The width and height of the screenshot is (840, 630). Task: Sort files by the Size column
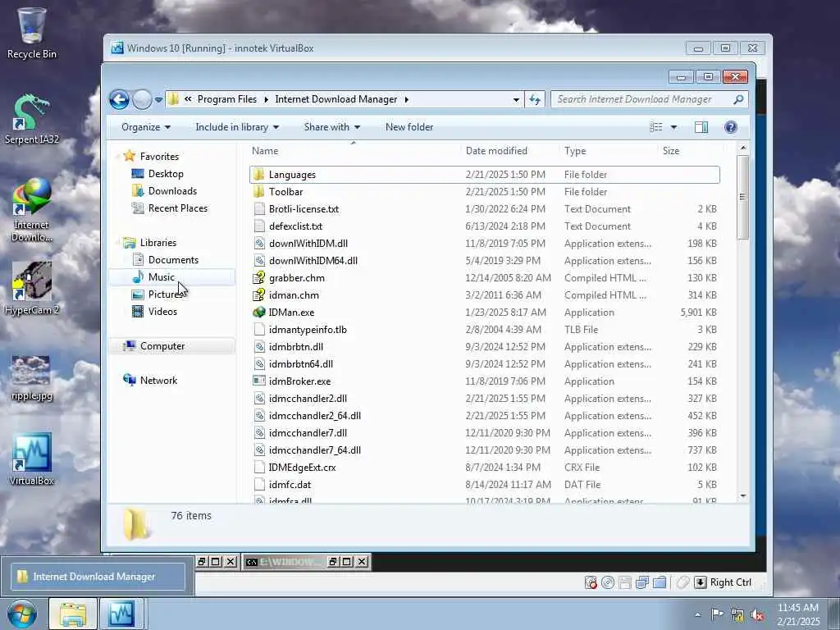pyautogui.click(x=690, y=151)
